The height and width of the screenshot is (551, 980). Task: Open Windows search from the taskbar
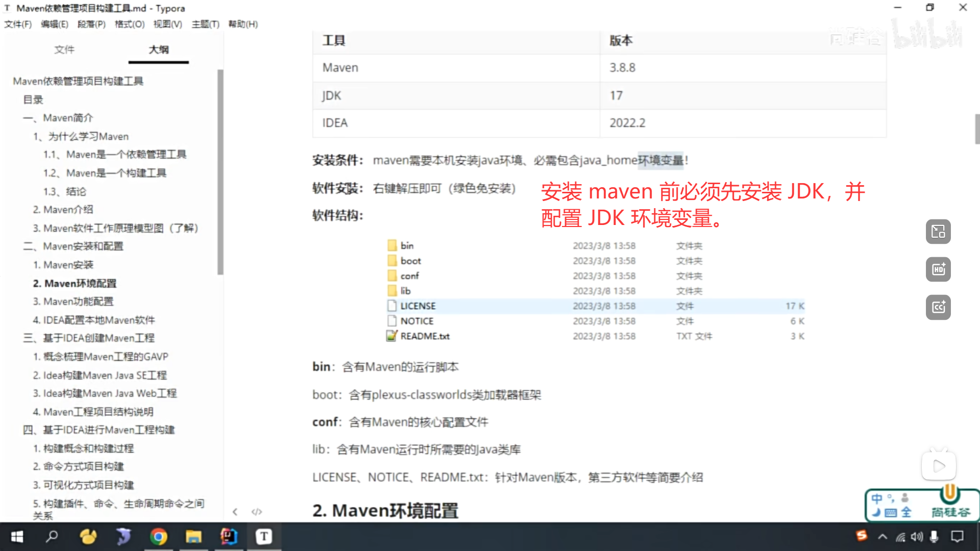coord(52,537)
